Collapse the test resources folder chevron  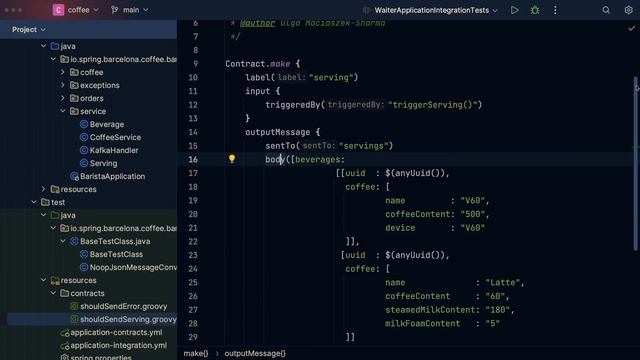click(x=44, y=280)
